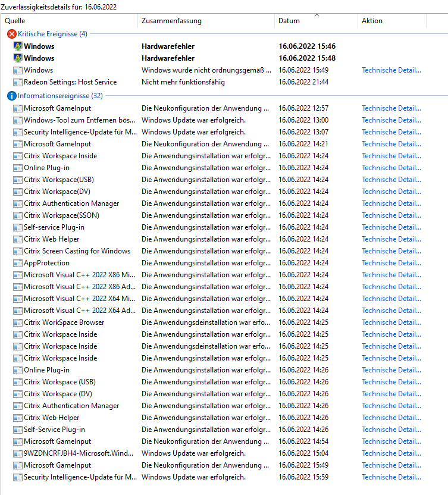Select date cell 16.06.2022 15:04
This screenshot has width=448, height=495.
tap(303, 453)
